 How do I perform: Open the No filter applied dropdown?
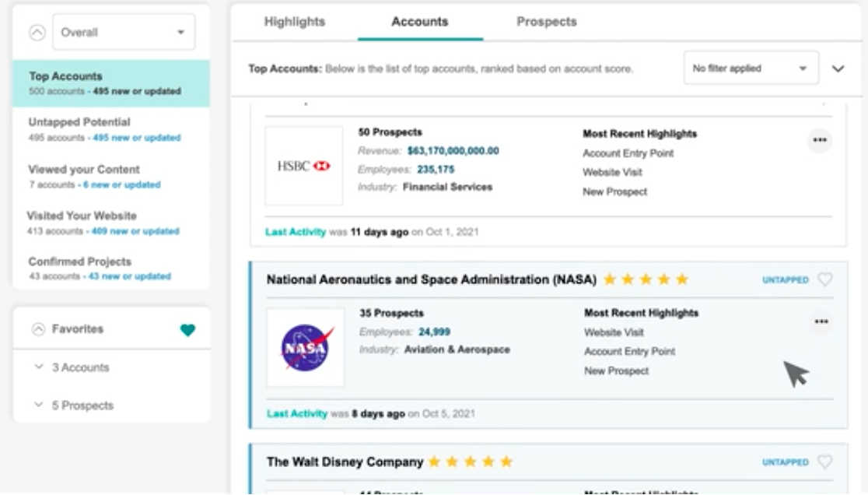click(751, 68)
